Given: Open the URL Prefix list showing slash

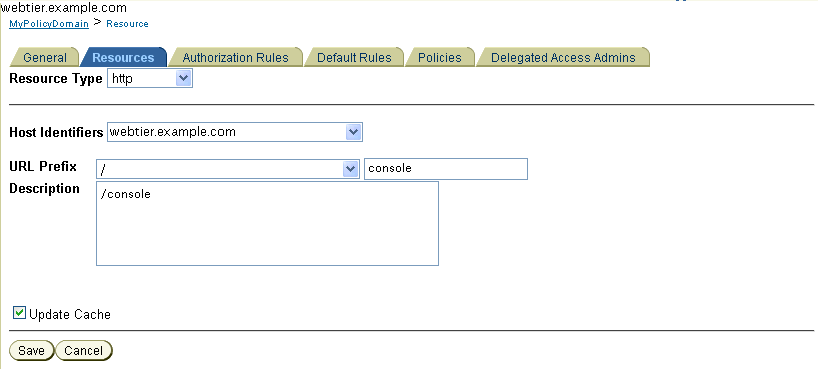Looking at the screenshot, I should tap(228, 169).
